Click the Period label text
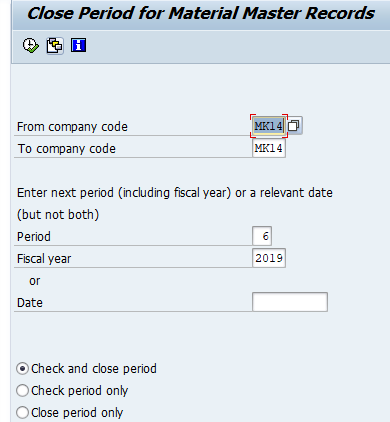The image size is (390, 422). (x=34, y=237)
